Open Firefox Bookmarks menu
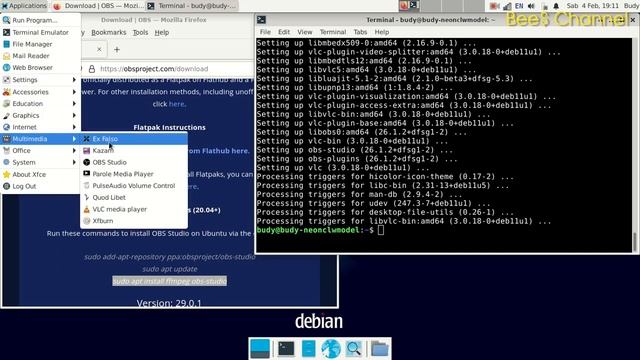Viewport: 640px width, 360px height. click(109, 32)
